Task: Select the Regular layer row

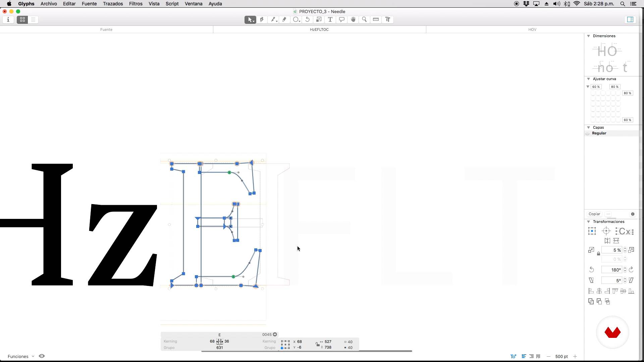Action: [611, 133]
